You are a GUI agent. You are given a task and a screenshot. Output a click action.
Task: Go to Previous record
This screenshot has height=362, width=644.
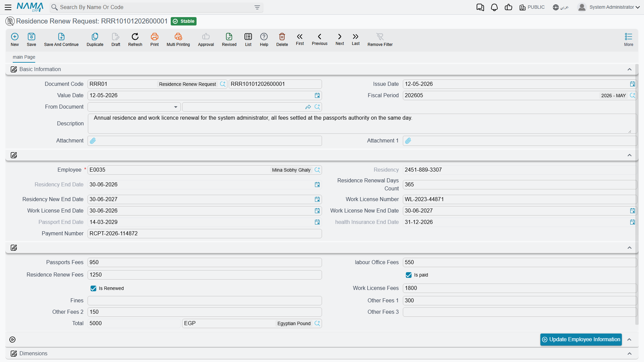click(320, 39)
